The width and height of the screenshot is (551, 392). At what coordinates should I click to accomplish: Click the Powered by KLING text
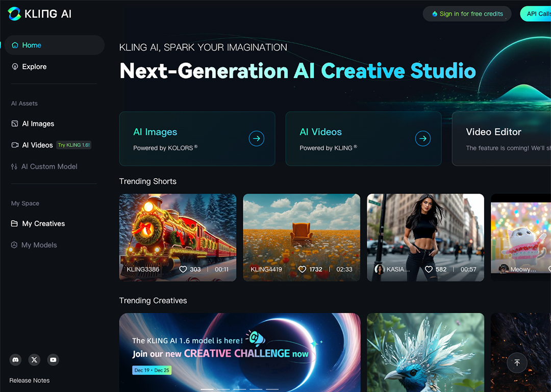click(328, 148)
